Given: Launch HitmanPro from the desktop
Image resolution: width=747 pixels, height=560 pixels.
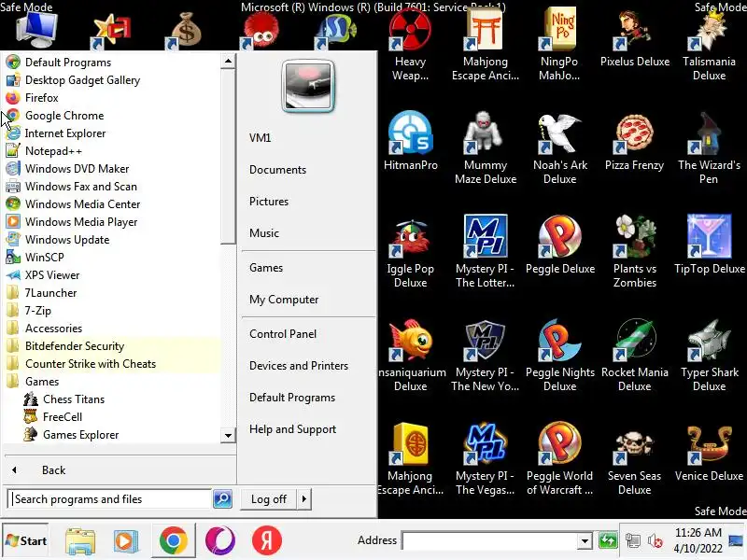Looking at the screenshot, I should click(410, 141).
